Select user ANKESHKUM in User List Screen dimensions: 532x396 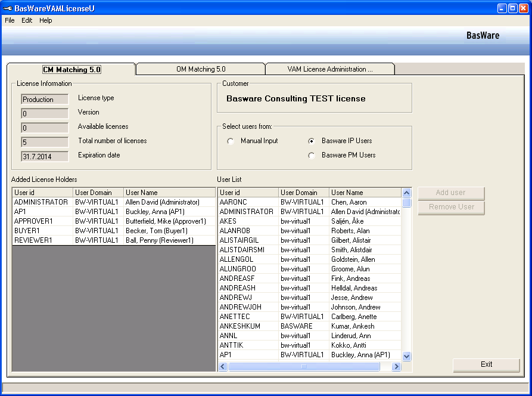pyautogui.click(x=309, y=326)
